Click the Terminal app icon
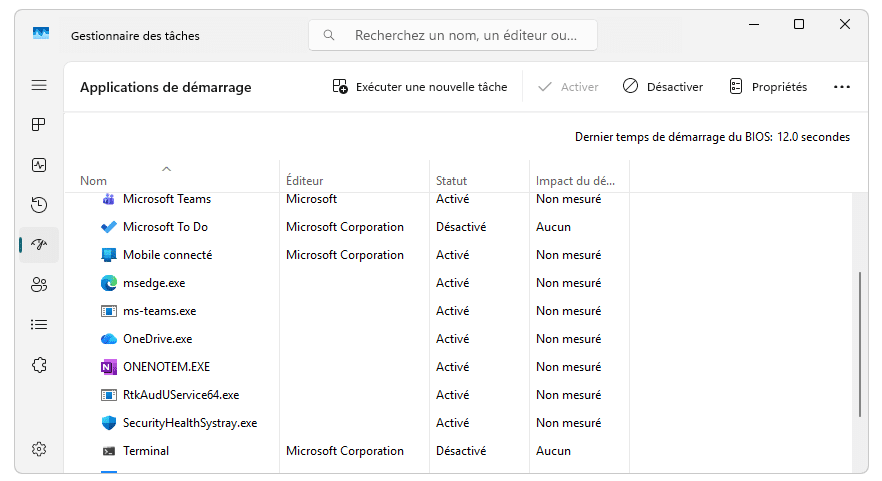This screenshot has height=481, width=882. tap(109, 451)
